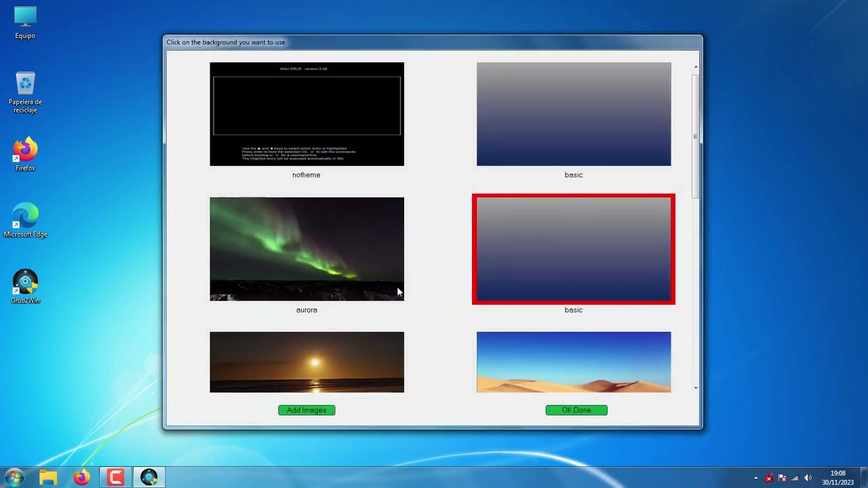Click the 'aurora' caption text
Viewport: 868px width, 488px height.
(x=307, y=310)
